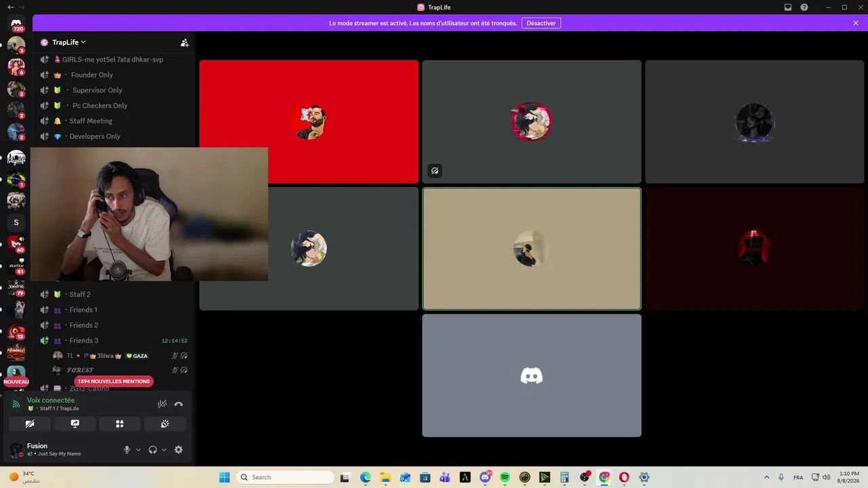Open Discord help
Image resolution: width=868 pixels, height=488 pixels.
pyautogui.click(x=804, y=7)
